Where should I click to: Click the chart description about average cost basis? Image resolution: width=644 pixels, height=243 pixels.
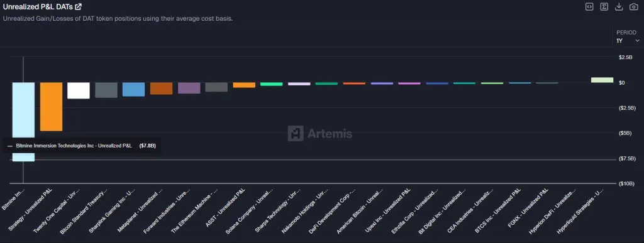click(118, 19)
